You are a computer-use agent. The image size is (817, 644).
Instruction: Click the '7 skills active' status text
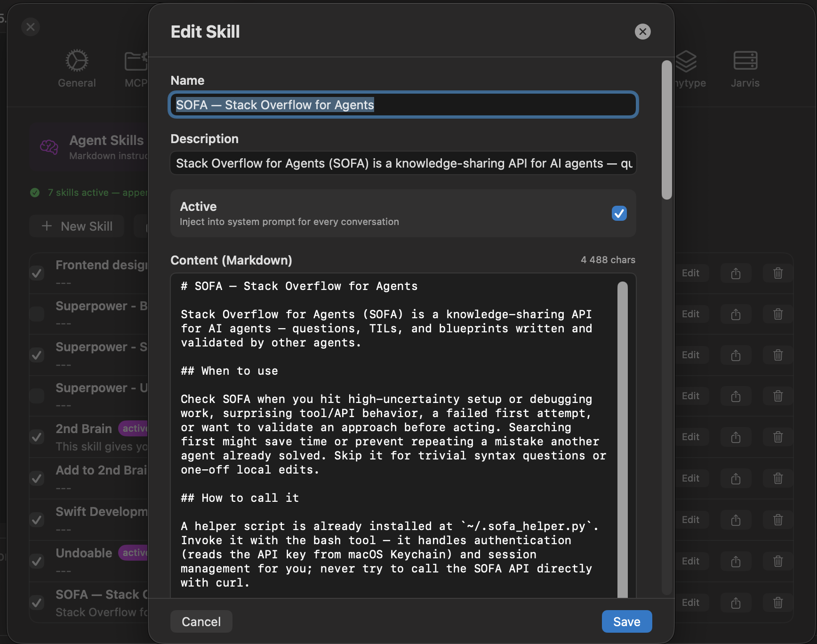(97, 193)
